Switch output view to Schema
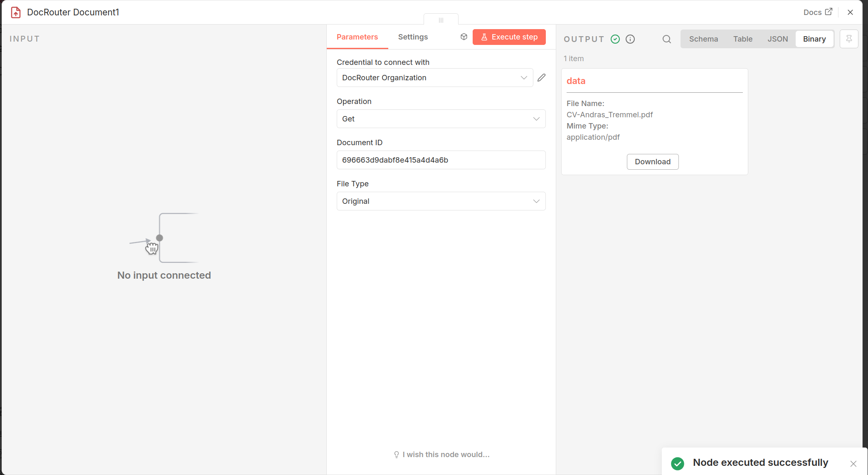Viewport: 868px width, 475px height. (x=703, y=39)
